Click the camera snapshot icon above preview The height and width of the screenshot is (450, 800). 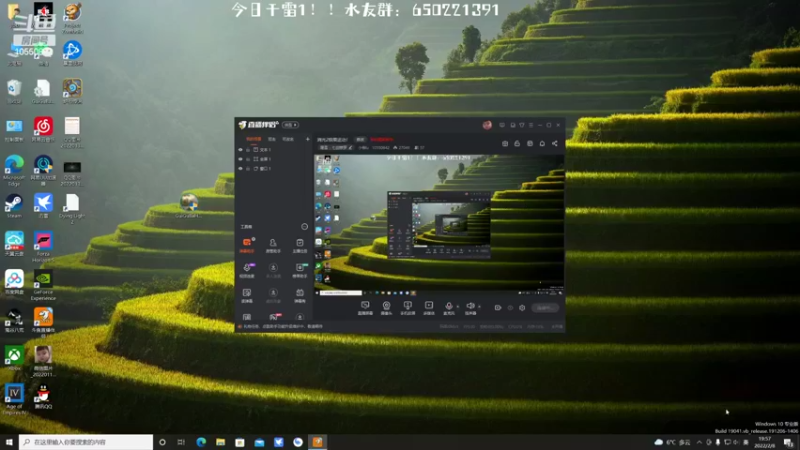pyautogui.click(x=505, y=143)
